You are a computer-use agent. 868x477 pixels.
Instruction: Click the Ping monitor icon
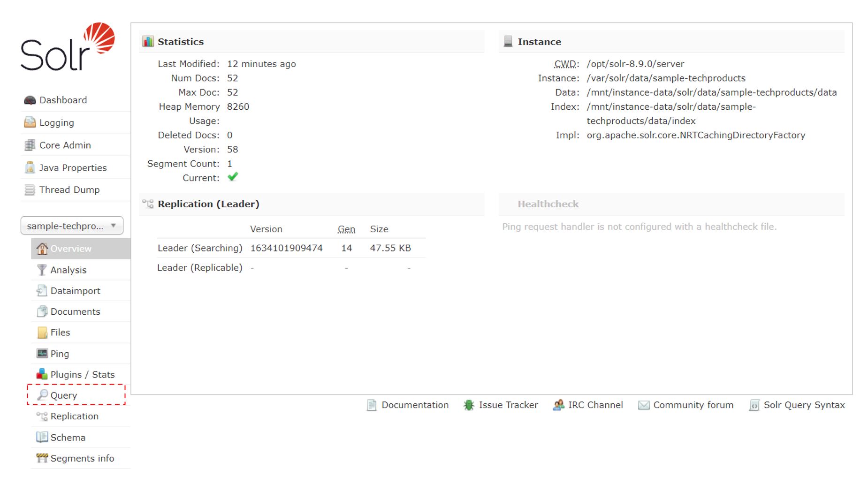(42, 353)
